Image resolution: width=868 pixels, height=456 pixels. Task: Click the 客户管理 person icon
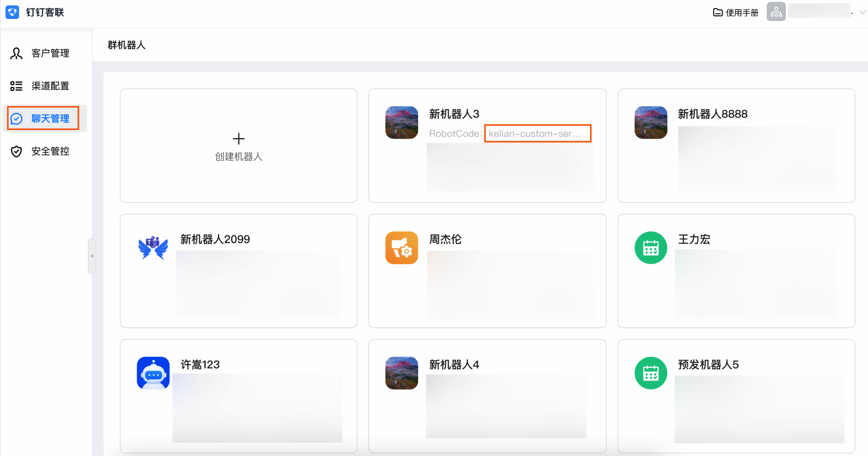(x=16, y=53)
